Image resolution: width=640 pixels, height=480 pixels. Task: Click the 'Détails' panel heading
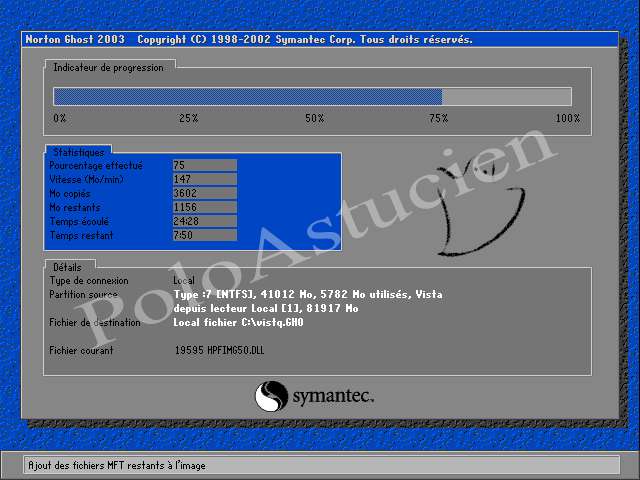click(67, 267)
